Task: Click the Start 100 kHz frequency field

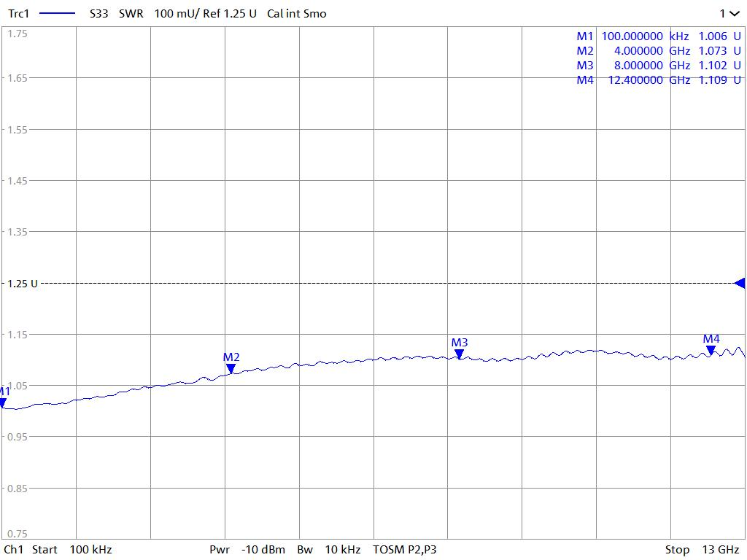Action: click(x=71, y=549)
